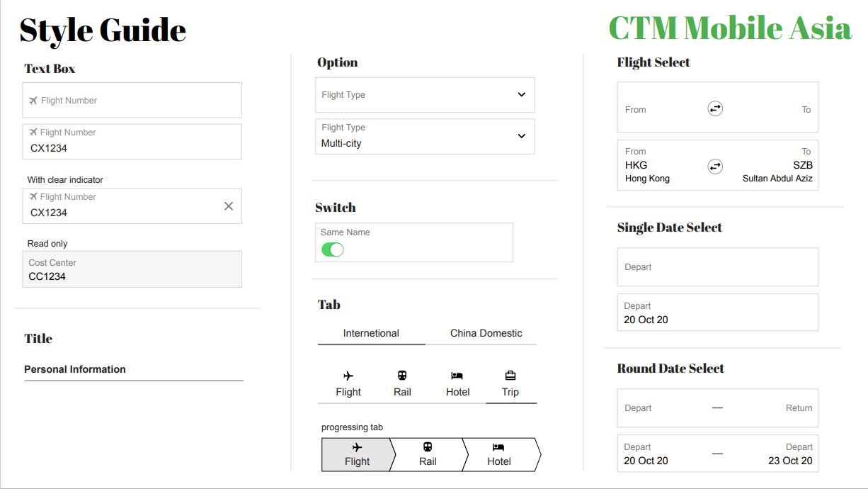
Task: Click swap icon in empty From/To selector
Action: (715, 108)
